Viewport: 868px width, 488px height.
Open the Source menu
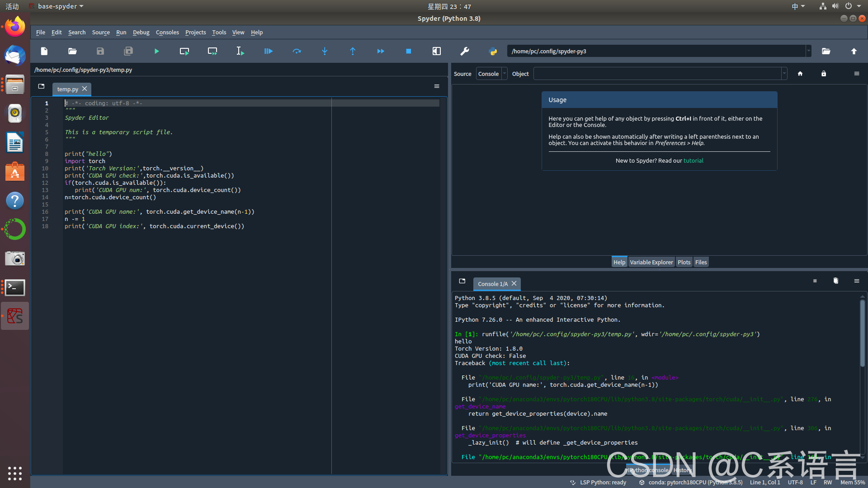(101, 33)
